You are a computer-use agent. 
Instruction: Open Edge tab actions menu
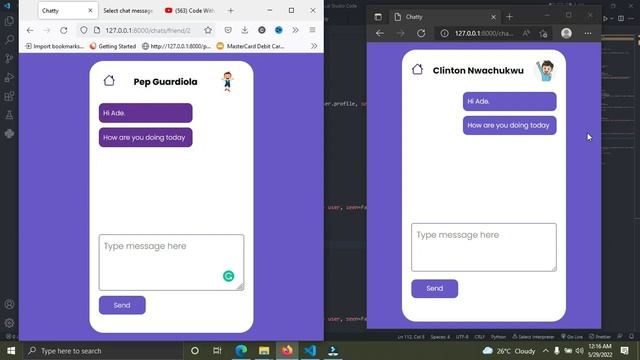(x=378, y=17)
